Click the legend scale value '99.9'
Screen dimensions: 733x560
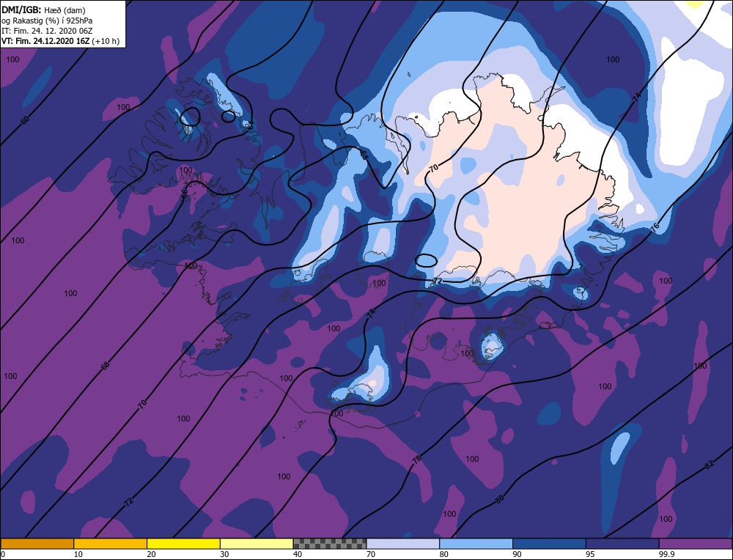click(x=666, y=554)
